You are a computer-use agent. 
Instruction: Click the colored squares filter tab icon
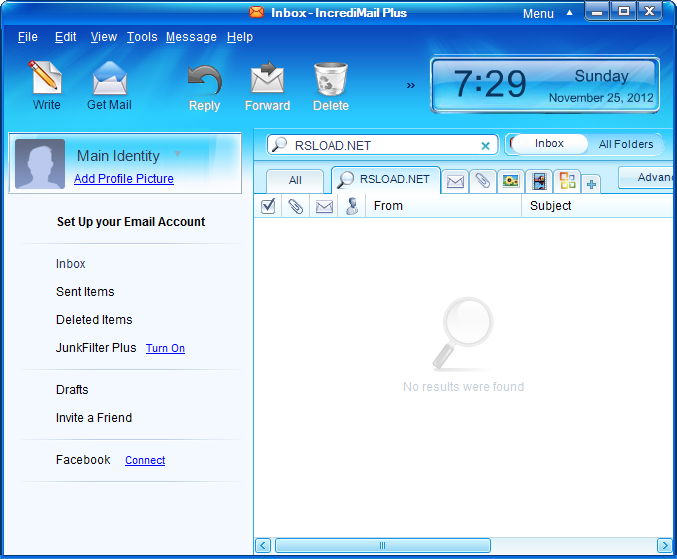click(x=567, y=180)
